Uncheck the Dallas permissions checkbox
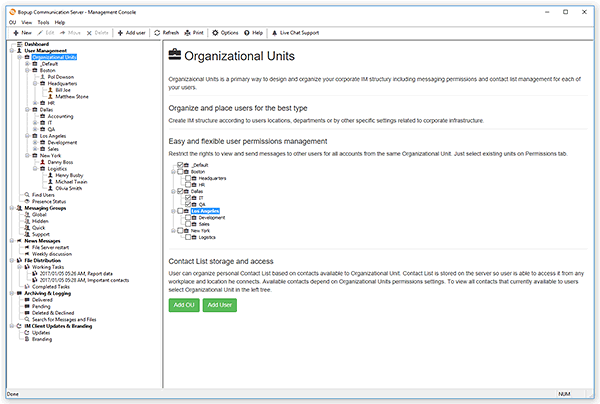 pyautogui.click(x=180, y=191)
